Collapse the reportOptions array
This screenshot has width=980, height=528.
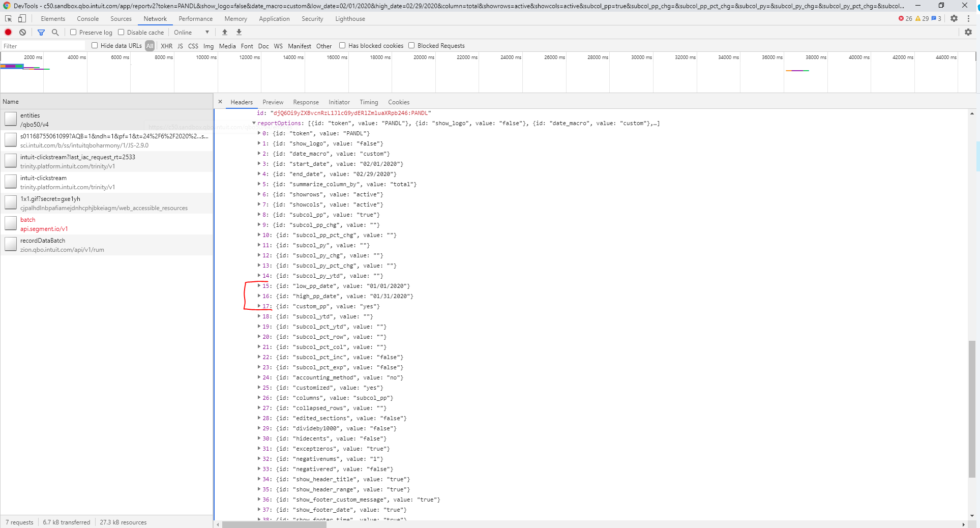tap(254, 123)
